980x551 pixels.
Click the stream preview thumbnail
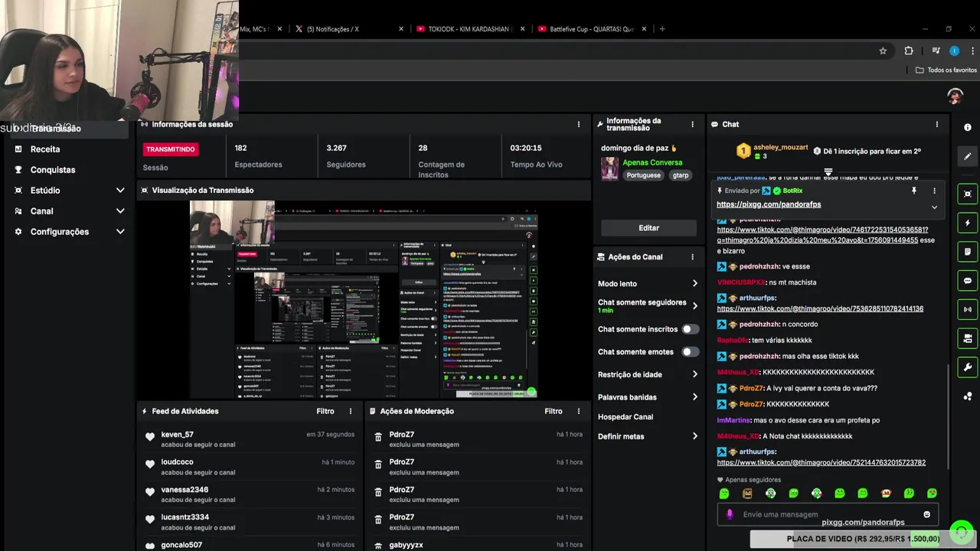point(364,299)
